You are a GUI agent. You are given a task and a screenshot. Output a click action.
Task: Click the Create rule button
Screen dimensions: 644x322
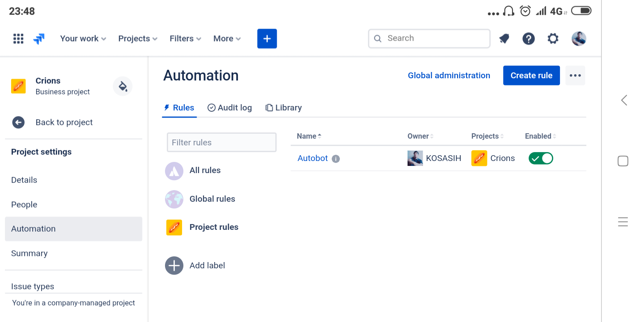point(531,76)
